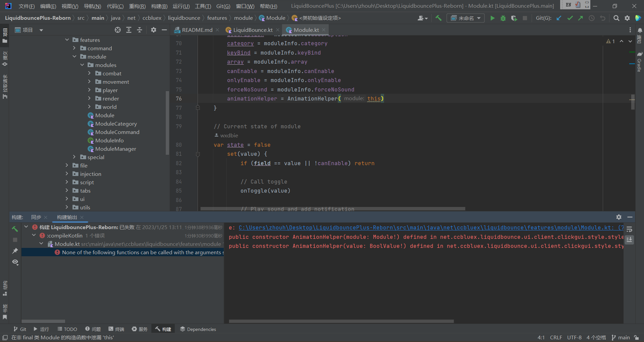Screen dimensions: 644x342
Task: Open Search Everywhere with the magnifier icon
Action: click(x=616, y=18)
